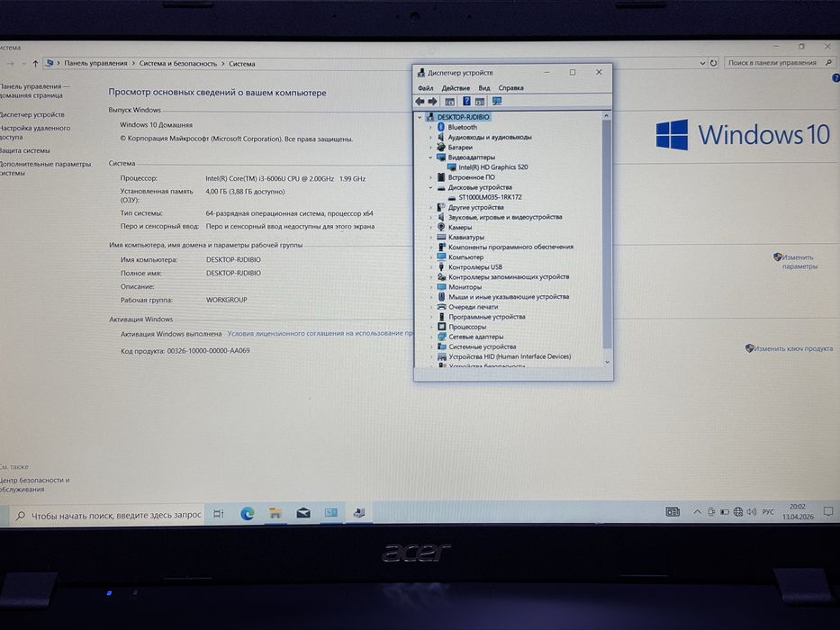The width and height of the screenshot is (840, 630).
Task: Expand Аудиовходы и аудиовыходы node
Action: pyautogui.click(x=430, y=137)
